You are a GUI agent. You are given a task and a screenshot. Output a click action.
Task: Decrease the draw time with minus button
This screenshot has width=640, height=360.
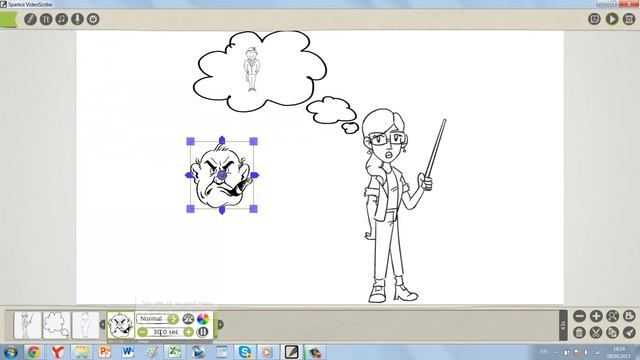[142, 332]
